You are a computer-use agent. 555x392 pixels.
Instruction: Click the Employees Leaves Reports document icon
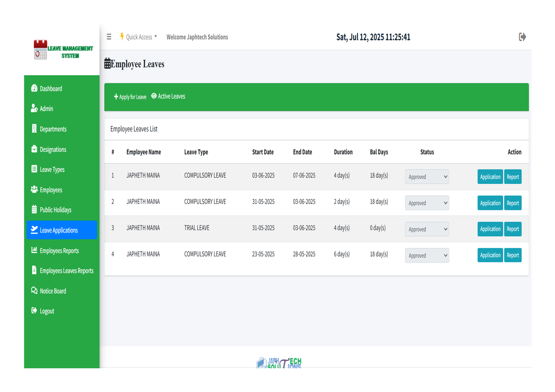(34, 270)
